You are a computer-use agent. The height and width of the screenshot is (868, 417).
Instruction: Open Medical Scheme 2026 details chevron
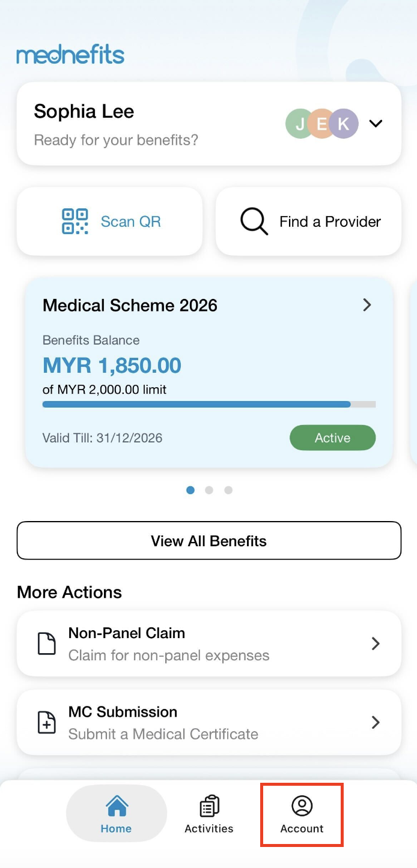click(x=367, y=305)
